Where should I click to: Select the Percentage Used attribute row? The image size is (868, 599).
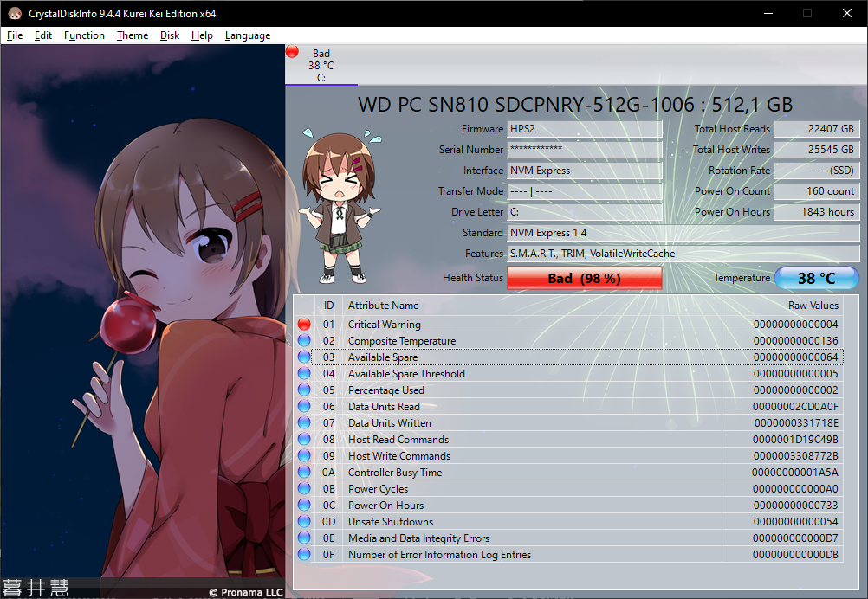pos(385,390)
